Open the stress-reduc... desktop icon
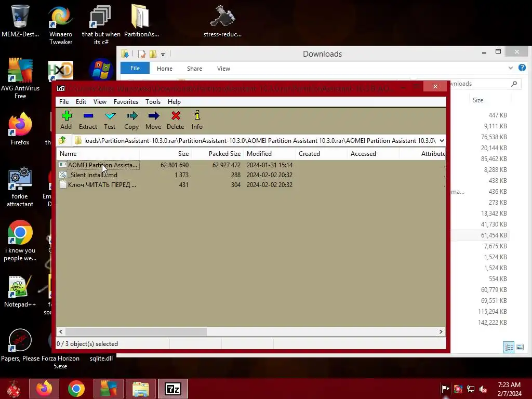 (222, 20)
